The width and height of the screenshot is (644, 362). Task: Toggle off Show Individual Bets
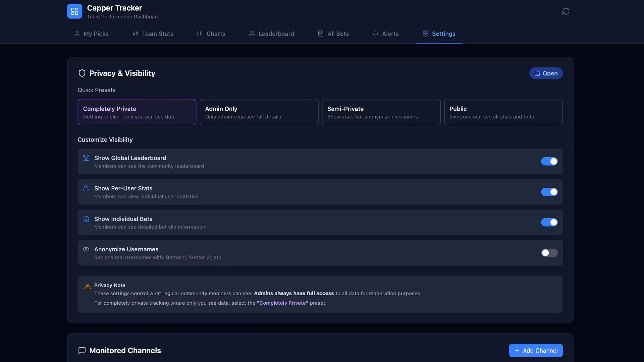tap(549, 223)
